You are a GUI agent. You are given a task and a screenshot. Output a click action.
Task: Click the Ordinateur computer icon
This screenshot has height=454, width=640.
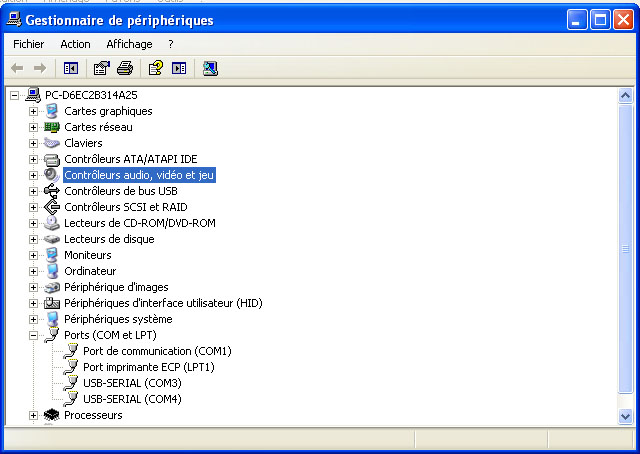52,271
